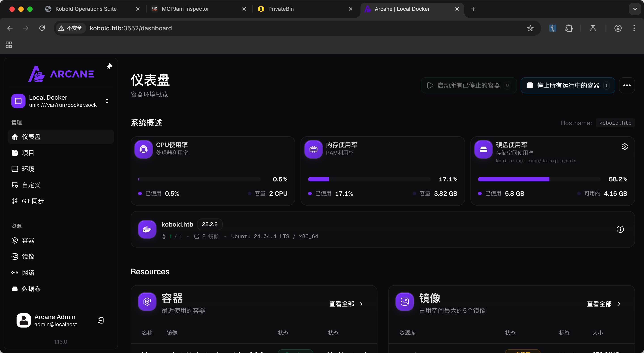Open the Local Docker environment switcher
The image size is (644, 353).
[61, 101]
